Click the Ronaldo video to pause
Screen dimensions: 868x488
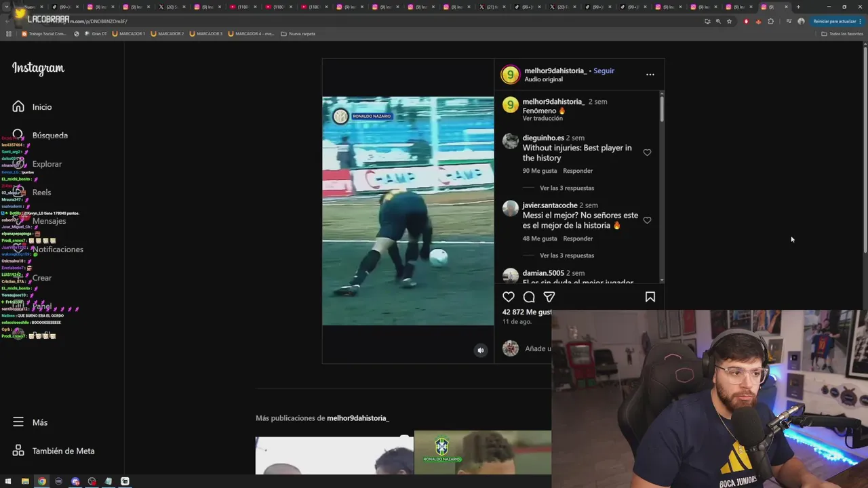click(408, 211)
